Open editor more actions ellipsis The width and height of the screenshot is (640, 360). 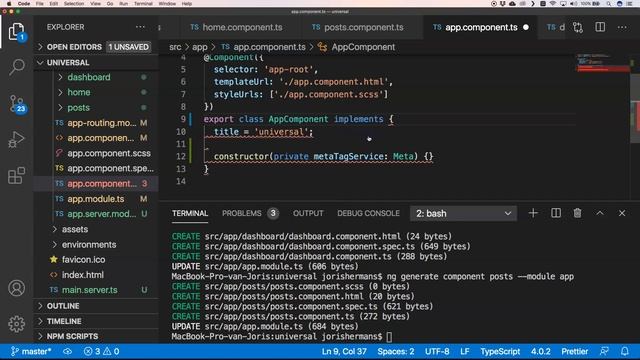click(622, 27)
